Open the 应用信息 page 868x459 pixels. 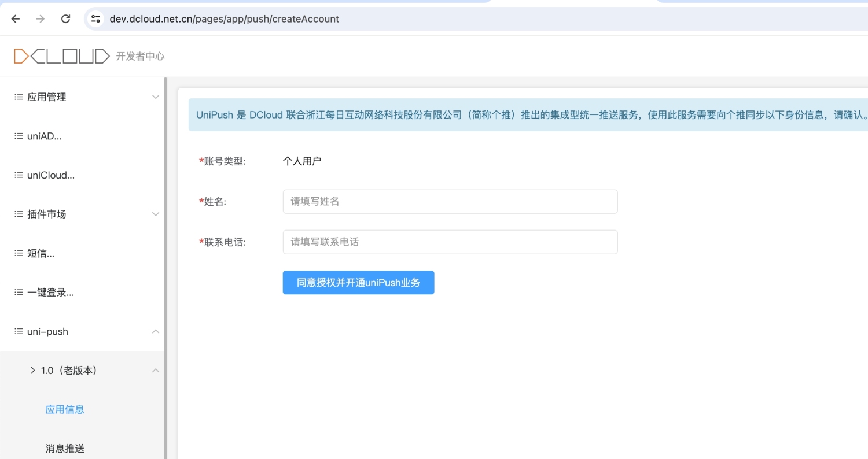[x=65, y=409]
